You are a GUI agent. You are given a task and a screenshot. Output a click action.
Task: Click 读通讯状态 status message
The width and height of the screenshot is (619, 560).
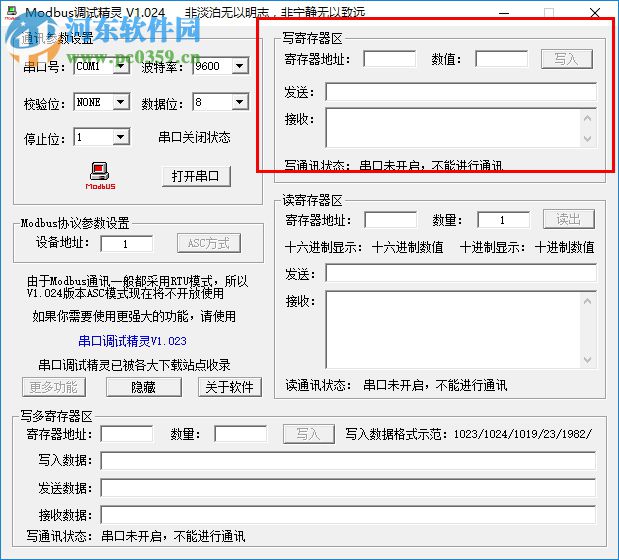(435, 385)
